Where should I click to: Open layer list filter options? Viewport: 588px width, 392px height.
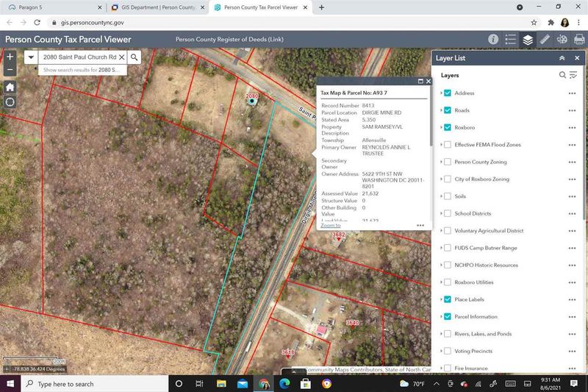573,75
